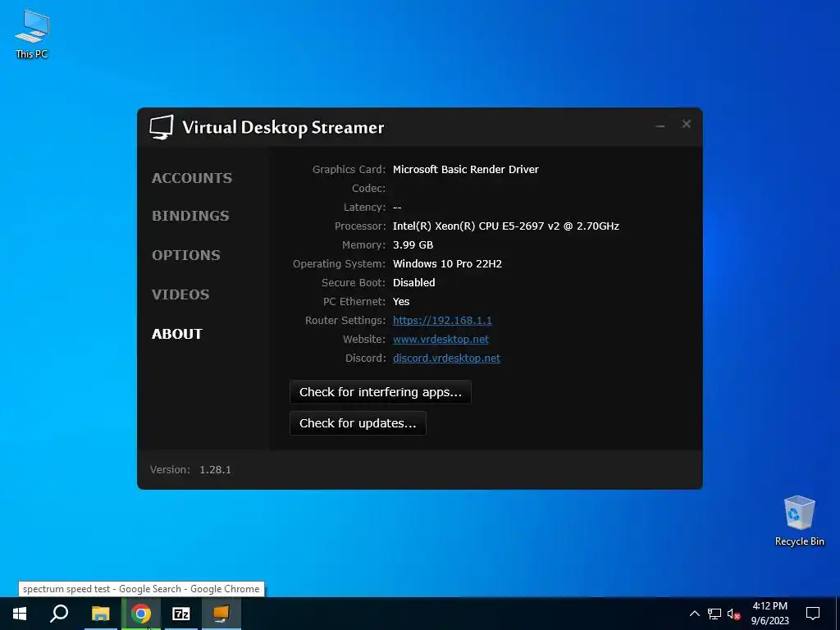The width and height of the screenshot is (840, 630).
Task: Open the clock showing 4:12 PM
Action: (769, 614)
